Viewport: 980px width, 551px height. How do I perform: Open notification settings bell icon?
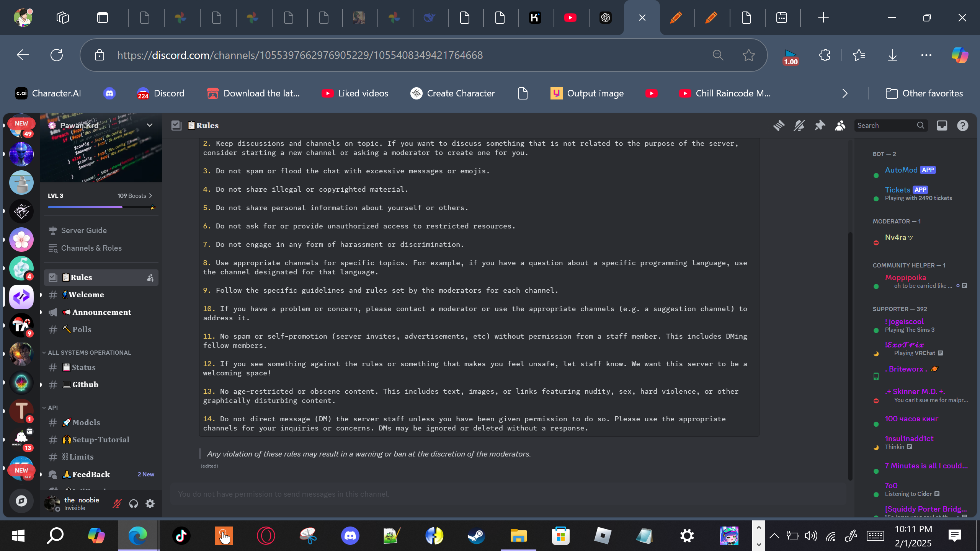[799, 126]
